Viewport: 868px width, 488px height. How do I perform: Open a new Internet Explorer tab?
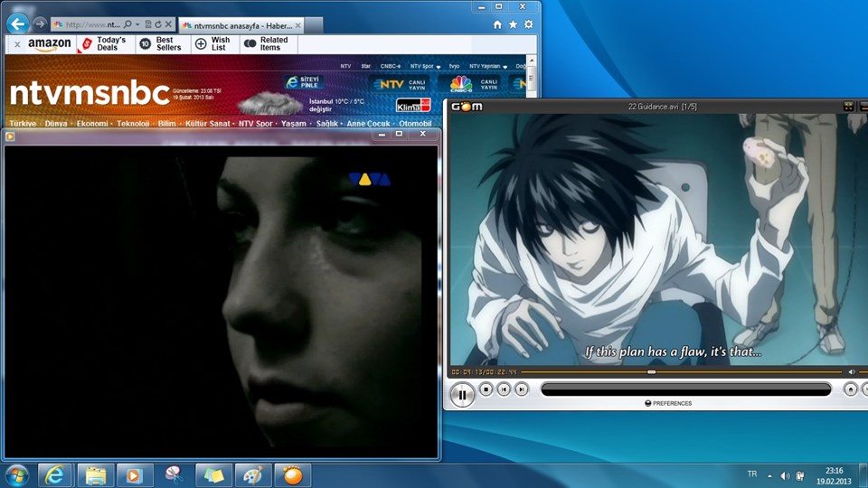point(314,25)
